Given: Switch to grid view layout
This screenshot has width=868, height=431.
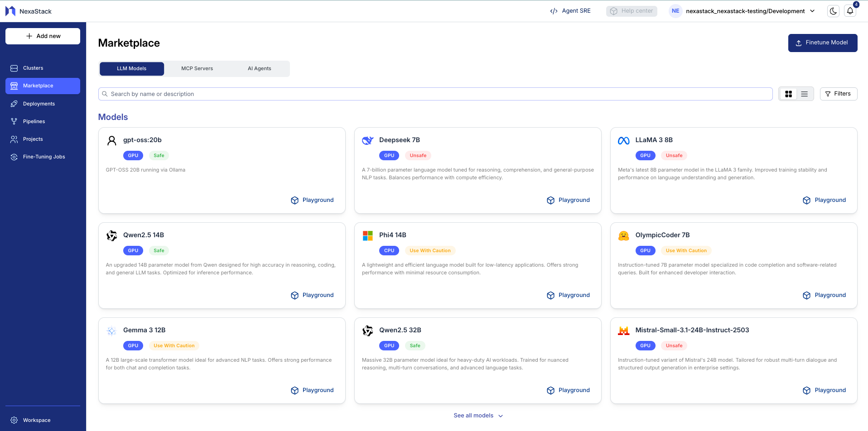Looking at the screenshot, I should 788,94.
